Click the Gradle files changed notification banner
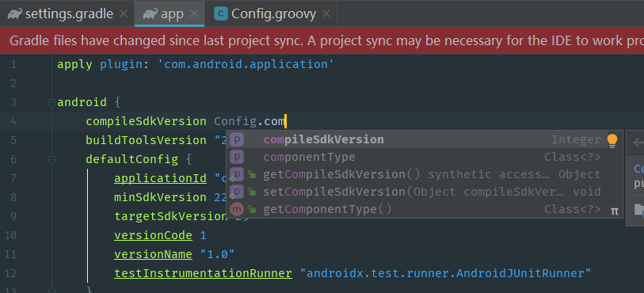This screenshot has height=293, width=644. coord(322,40)
